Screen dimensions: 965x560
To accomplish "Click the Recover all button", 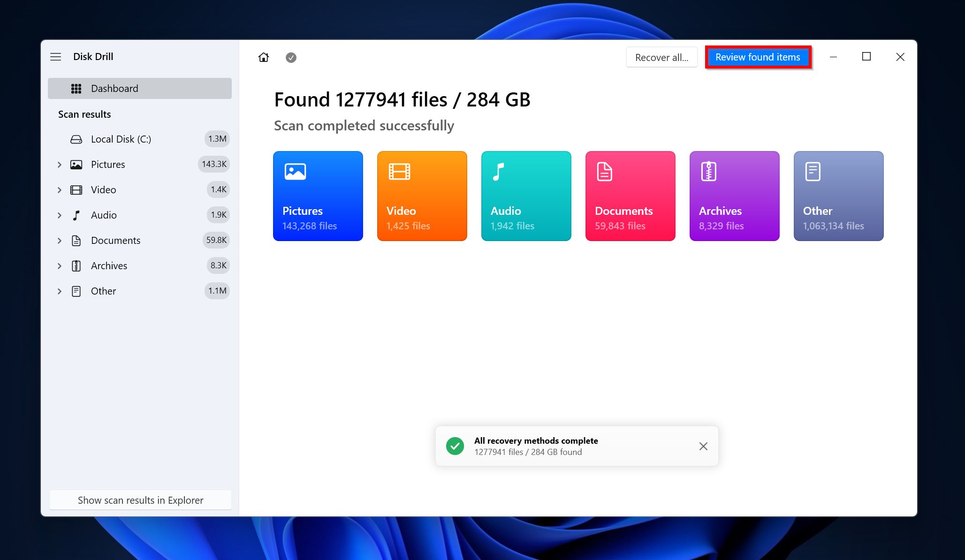I will [x=661, y=57].
